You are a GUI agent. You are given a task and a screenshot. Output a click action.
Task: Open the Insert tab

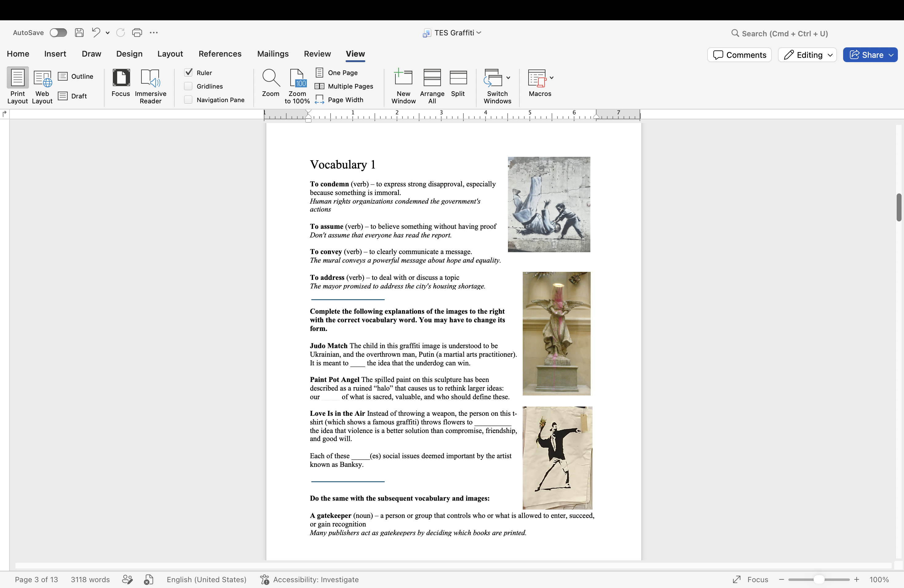[55, 54]
